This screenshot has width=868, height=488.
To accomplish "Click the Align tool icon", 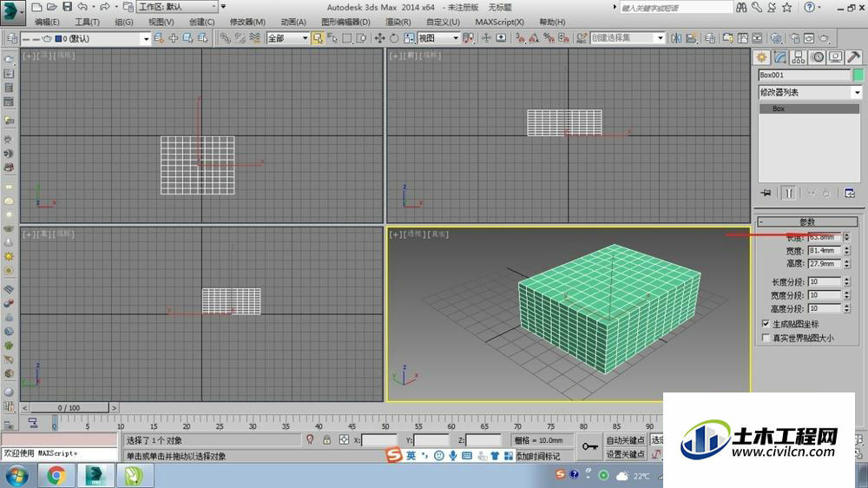I will tap(691, 38).
